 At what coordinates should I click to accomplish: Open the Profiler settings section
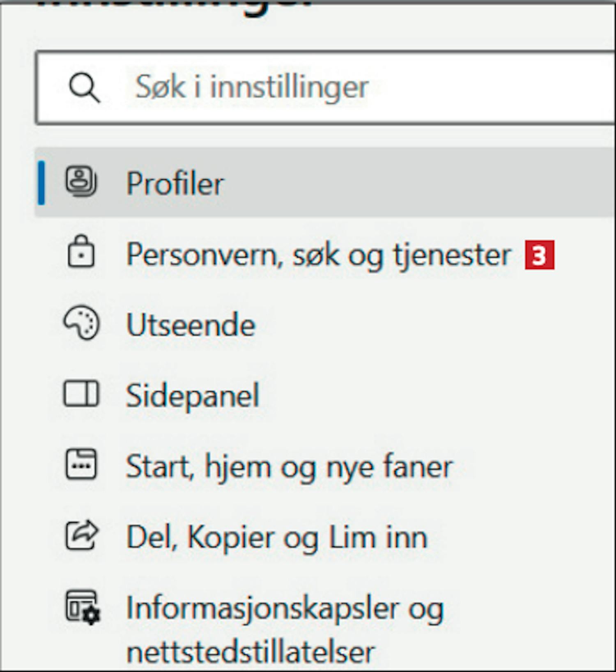point(324,182)
